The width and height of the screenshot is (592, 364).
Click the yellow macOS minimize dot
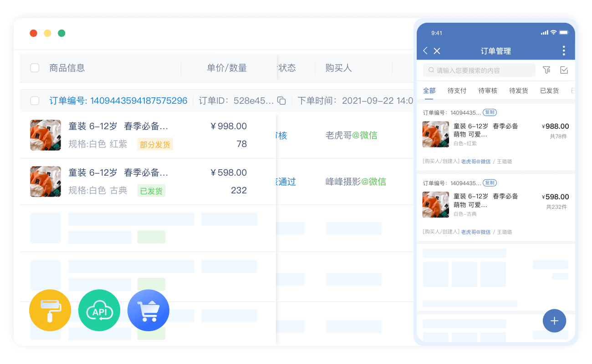click(47, 33)
